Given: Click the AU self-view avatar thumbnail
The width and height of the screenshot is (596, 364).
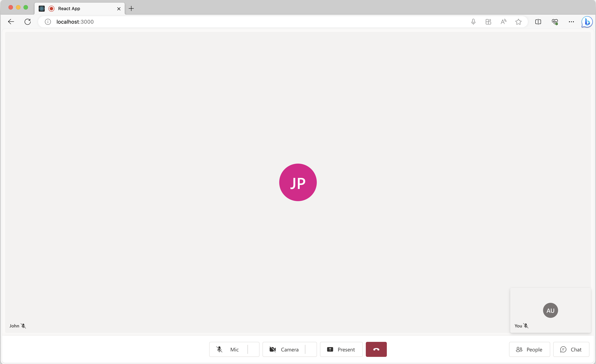Looking at the screenshot, I should point(550,310).
